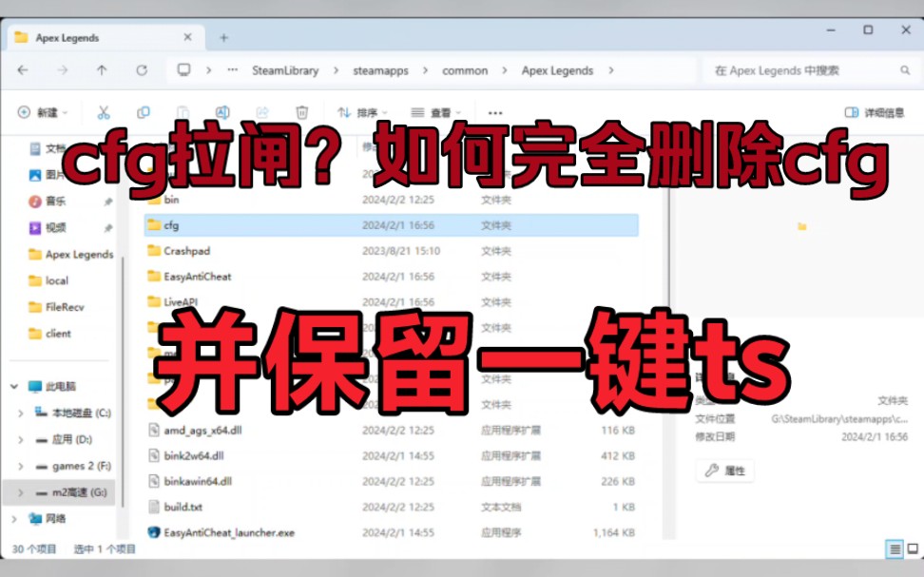Click the back navigation arrow
This screenshot has width=924, height=577.
[21, 69]
